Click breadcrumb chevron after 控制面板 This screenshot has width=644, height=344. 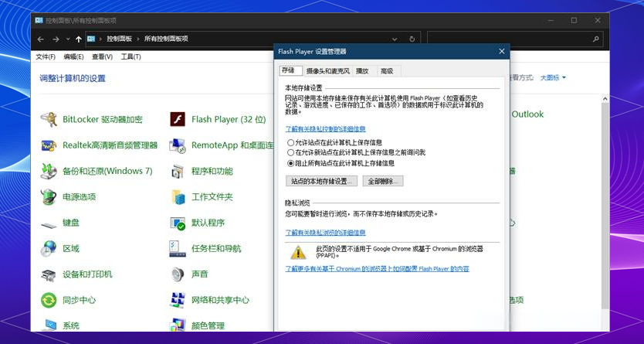pyautogui.click(x=138, y=39)
